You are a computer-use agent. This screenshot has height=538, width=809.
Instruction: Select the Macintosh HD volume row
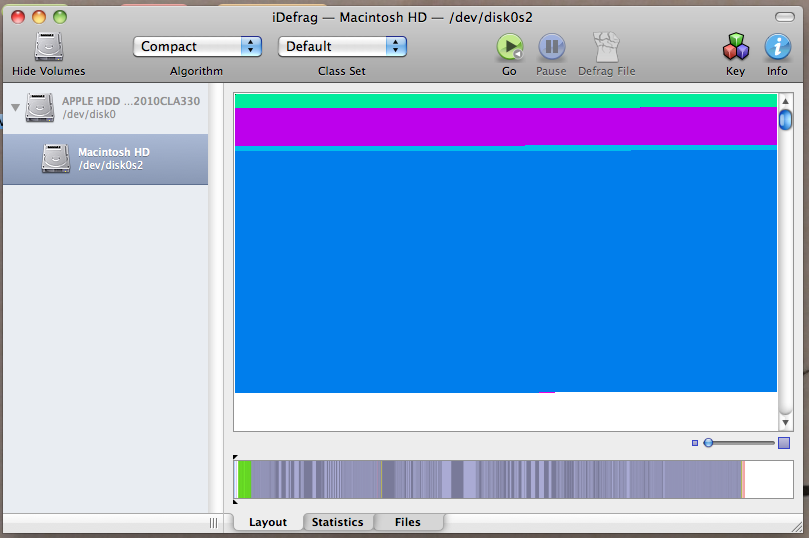[106, 159]
